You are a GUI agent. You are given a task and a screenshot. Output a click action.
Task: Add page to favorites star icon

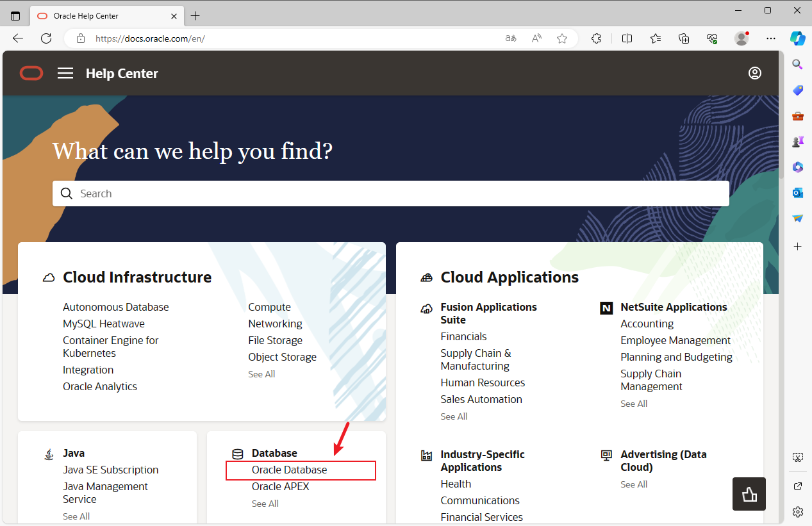tap(562, 38)
